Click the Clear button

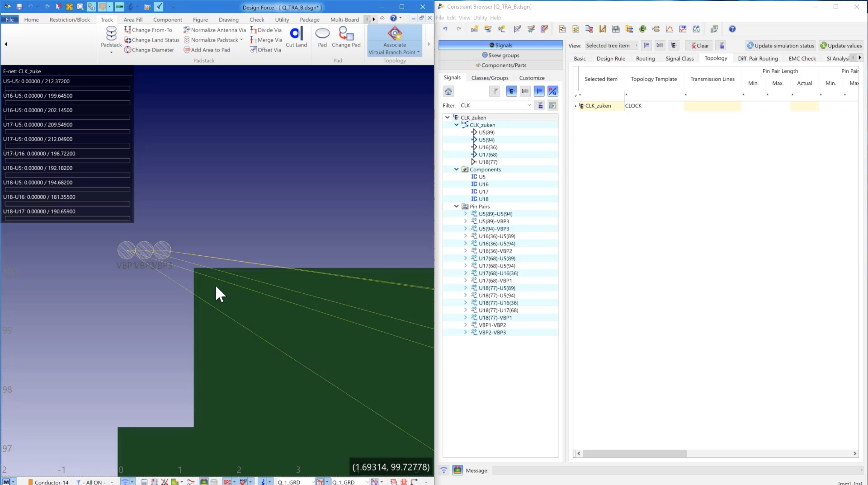(699, 45)
